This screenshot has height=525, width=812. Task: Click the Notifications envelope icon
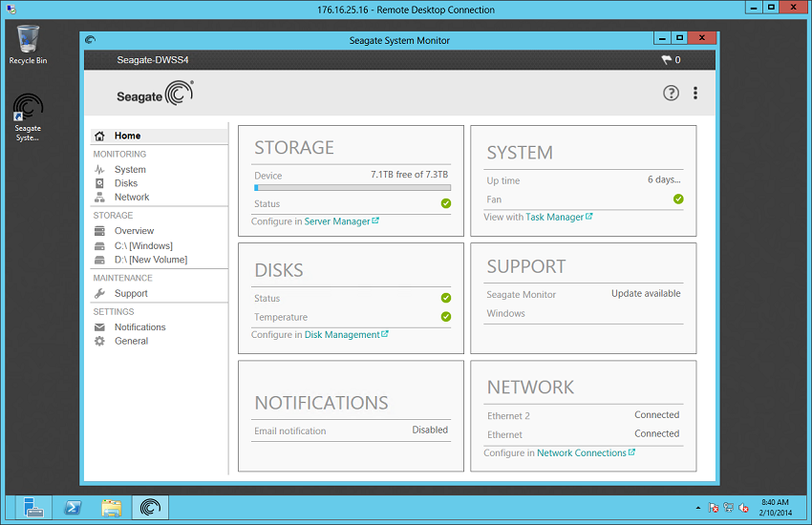click(x=99, y=327)
